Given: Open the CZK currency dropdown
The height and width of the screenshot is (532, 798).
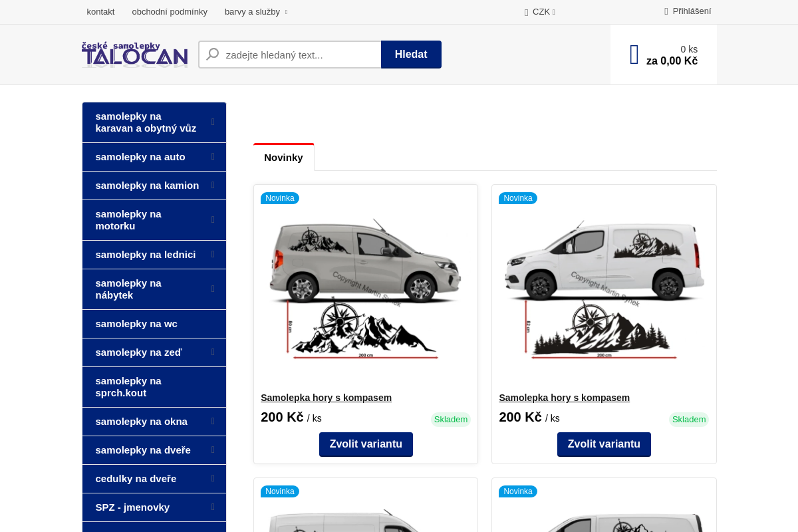Looking at the screenshot, I should pos(541,12).
